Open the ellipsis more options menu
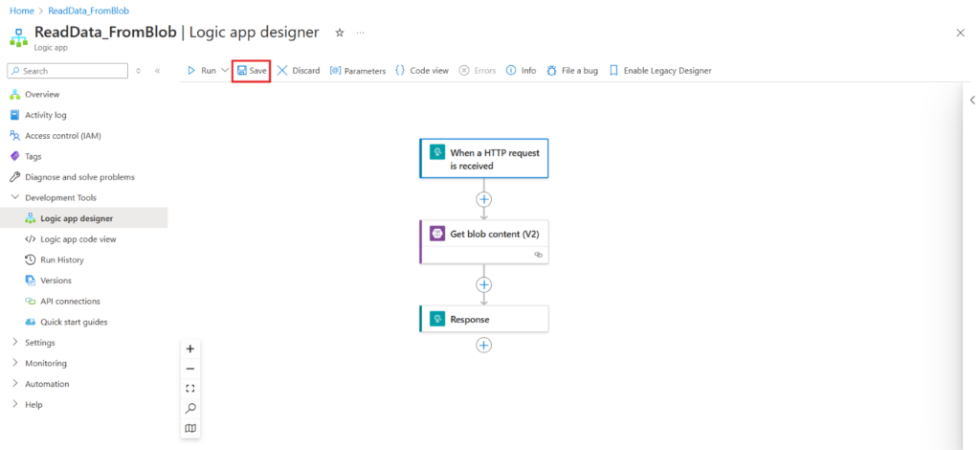 click(x=360, y=33)
